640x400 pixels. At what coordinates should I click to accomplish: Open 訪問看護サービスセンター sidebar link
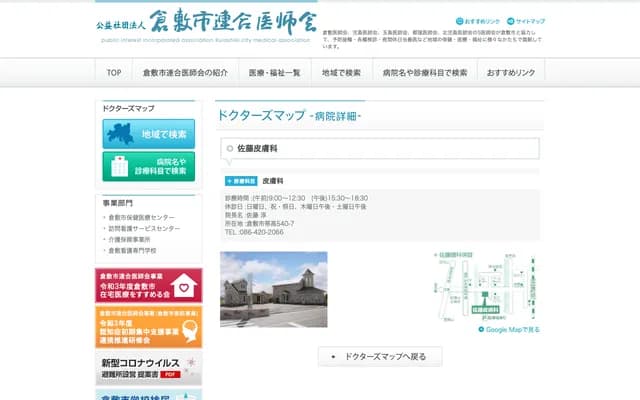144,228
